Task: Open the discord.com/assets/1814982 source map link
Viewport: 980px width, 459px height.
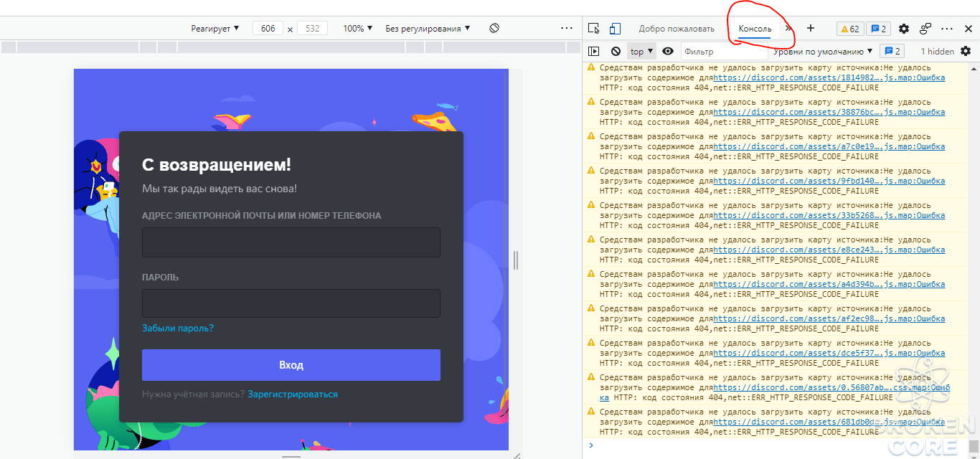Action: [x=829, y=77]
